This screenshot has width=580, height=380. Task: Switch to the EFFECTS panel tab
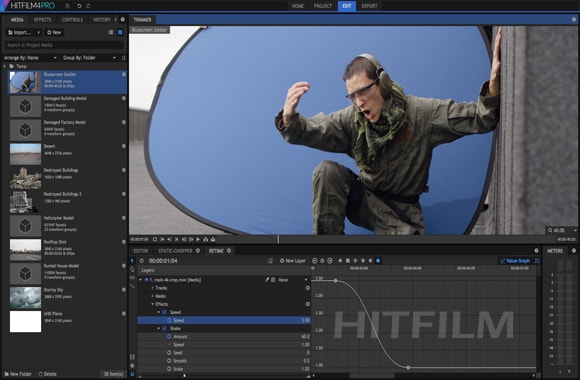pyautogui.click(x=43, y=20)
